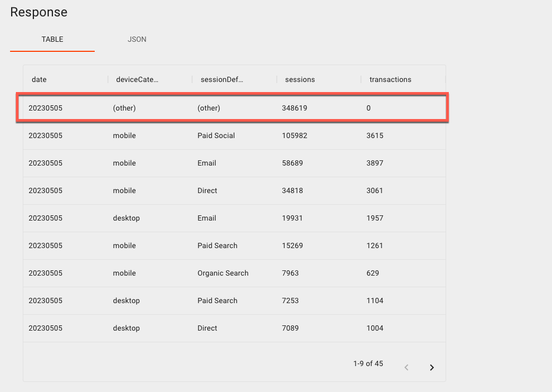Click the date column header

tap(39, 79)
